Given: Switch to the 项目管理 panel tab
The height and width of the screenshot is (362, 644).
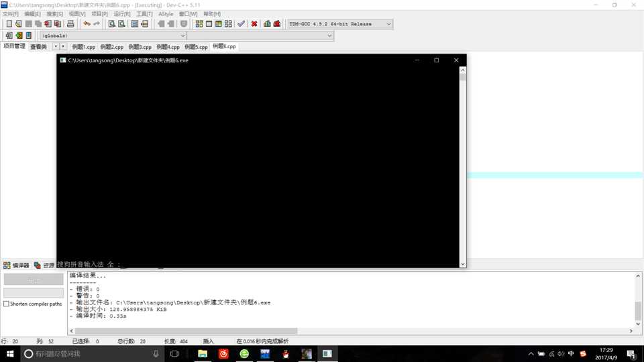Looking at the screenshot, I should pyautogui.click(x=14, y=46).
